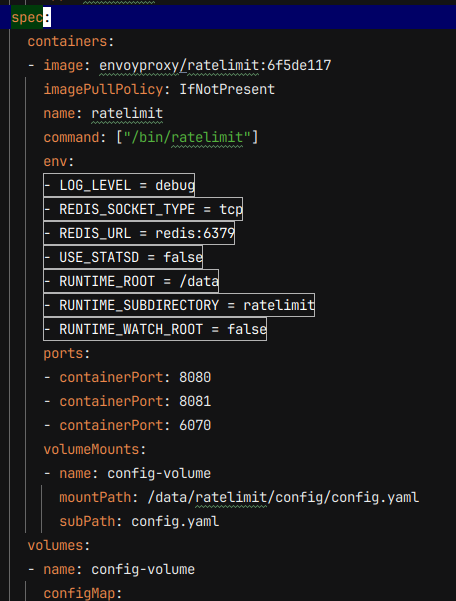Screen dimensions: 456x601
Task: Click containerPort value 6070
Action: pos(195,425)
